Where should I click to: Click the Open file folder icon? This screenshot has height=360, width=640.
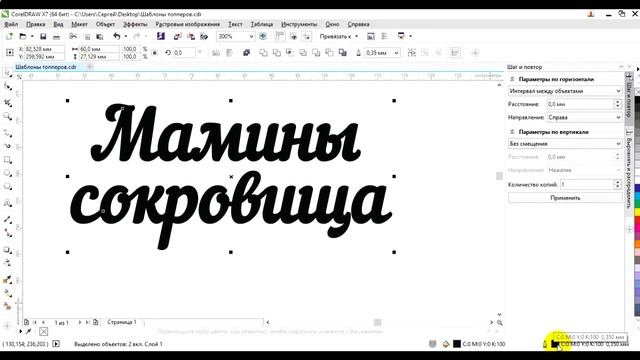(x=23, y=36)
